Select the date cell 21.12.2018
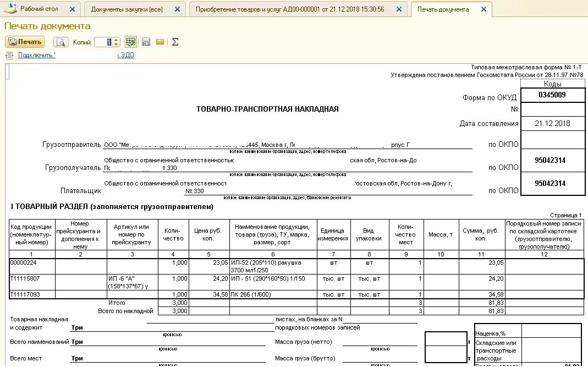 pyautogui.click(x=552, y=123)
